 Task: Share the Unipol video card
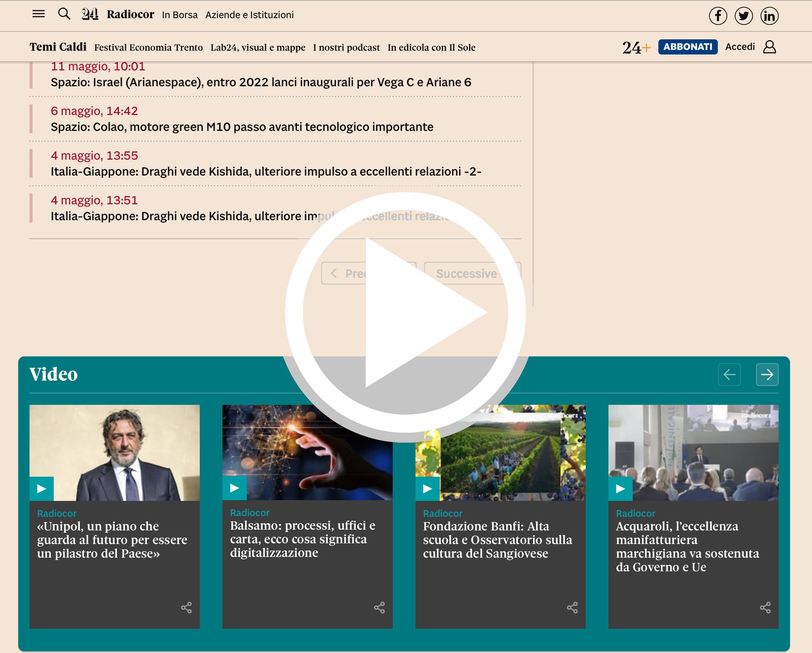[x=186, y=608]
